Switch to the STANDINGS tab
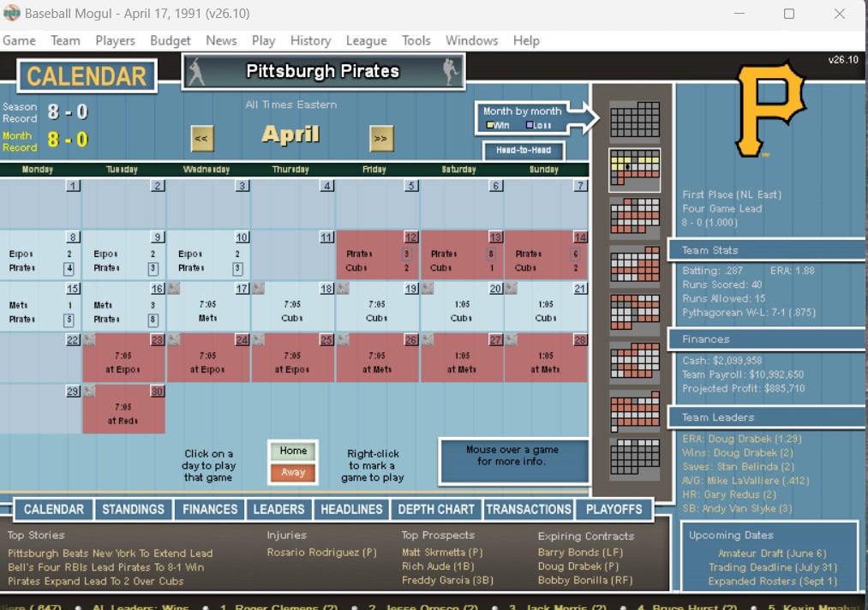This screenshot has height=610, width=868. click(x=133, y=509)
